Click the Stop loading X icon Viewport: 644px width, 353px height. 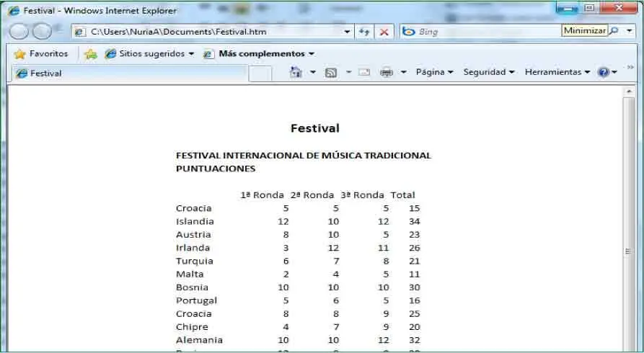(x=384, y=32)
